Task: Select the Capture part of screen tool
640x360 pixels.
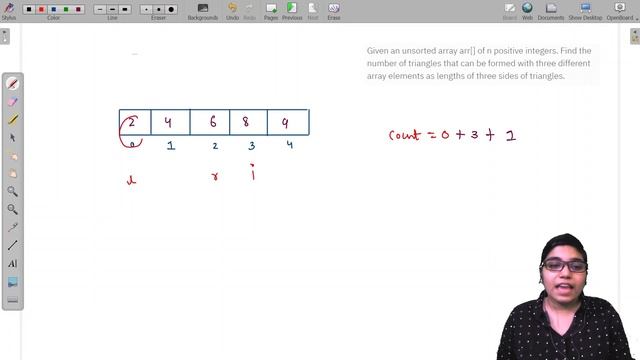Action: click(13, 282)
